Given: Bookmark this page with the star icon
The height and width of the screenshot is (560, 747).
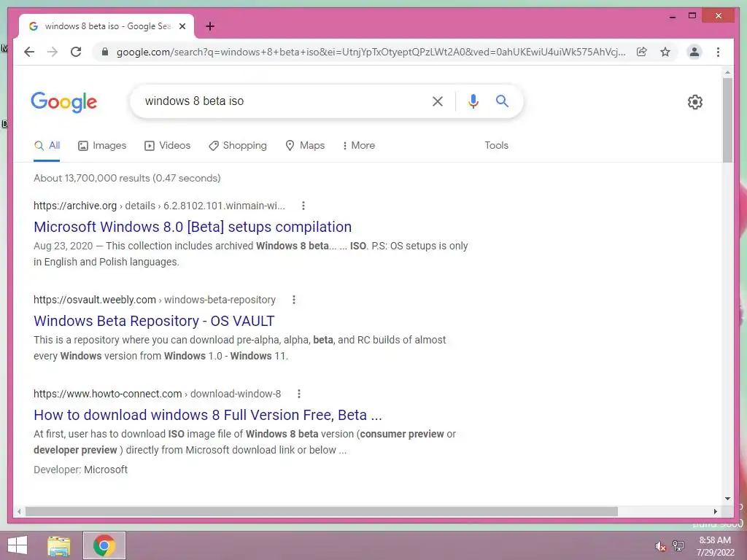Looking at the screenshot, I should coord(665,52).
